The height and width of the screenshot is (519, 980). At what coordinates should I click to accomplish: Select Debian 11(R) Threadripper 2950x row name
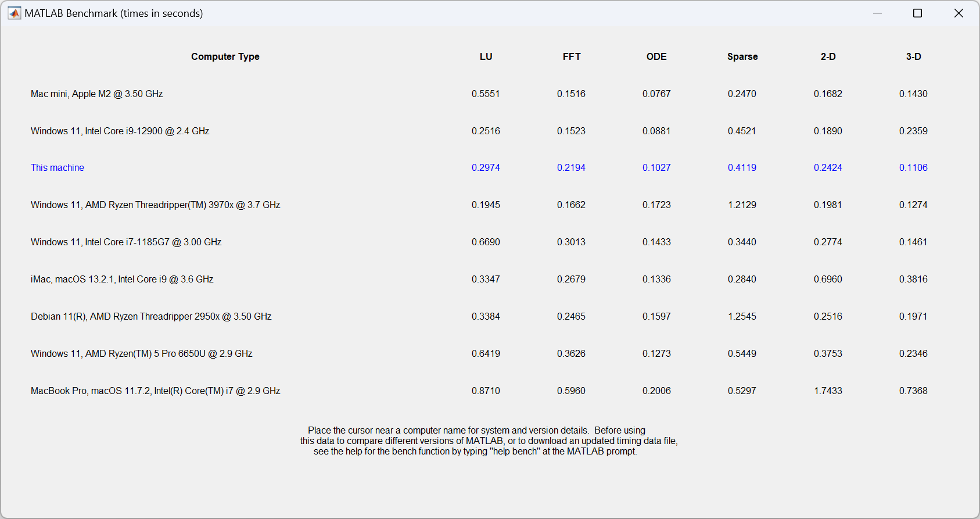[151, 316]
